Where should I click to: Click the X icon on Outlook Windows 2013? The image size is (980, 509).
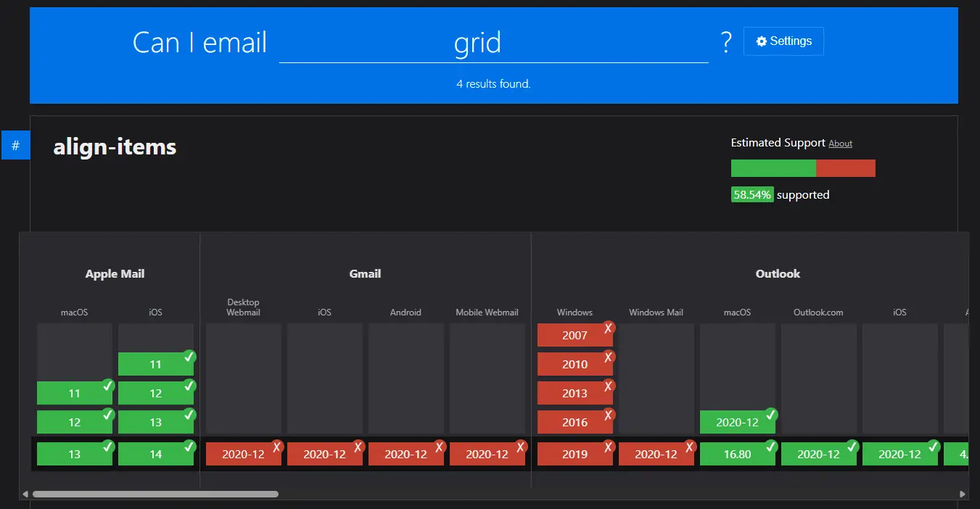[x=609, y=386]
